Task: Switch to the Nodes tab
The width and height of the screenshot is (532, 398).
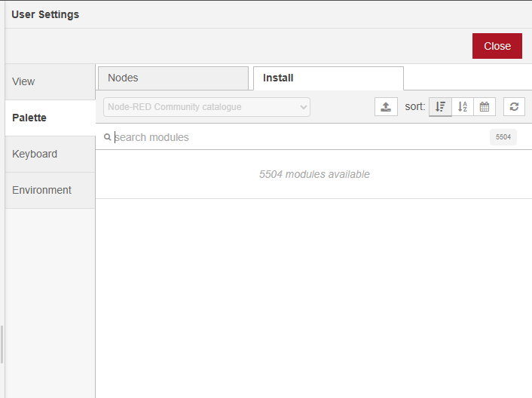Action: point(173,78)
